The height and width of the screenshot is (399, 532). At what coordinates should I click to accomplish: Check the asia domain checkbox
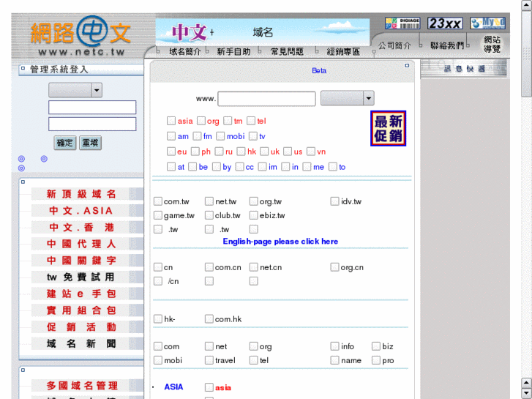point(171,122)
